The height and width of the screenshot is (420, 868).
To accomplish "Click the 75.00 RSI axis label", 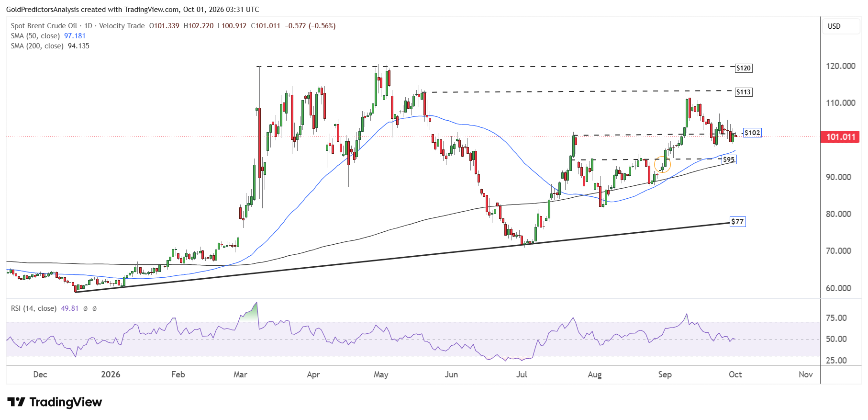I will coord(836,318).
